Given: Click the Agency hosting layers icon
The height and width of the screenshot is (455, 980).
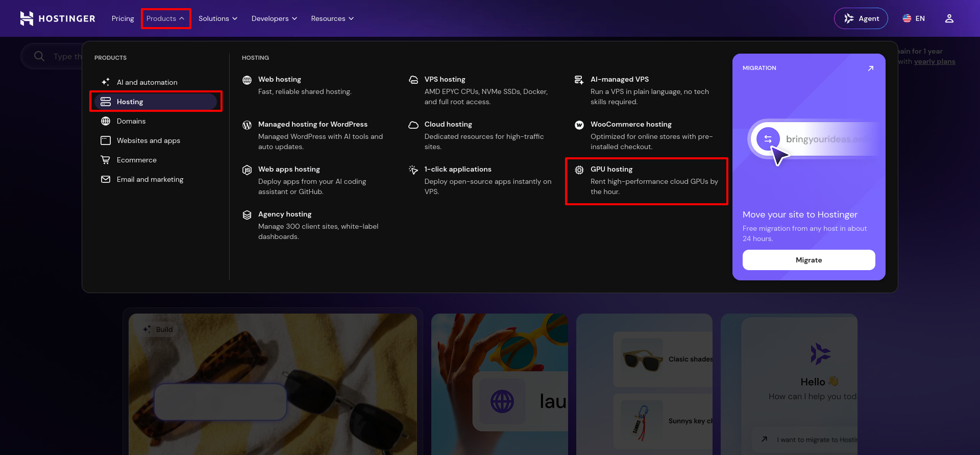Looking at the screenshot, I should [x=247, y=215].
